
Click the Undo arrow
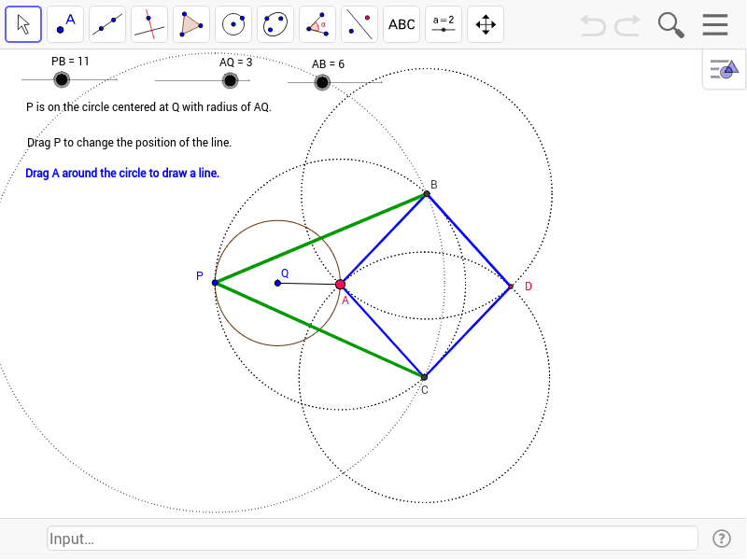pos(593,25)
